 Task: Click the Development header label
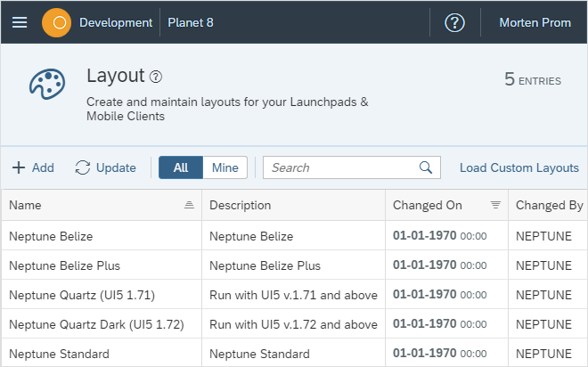116,22
